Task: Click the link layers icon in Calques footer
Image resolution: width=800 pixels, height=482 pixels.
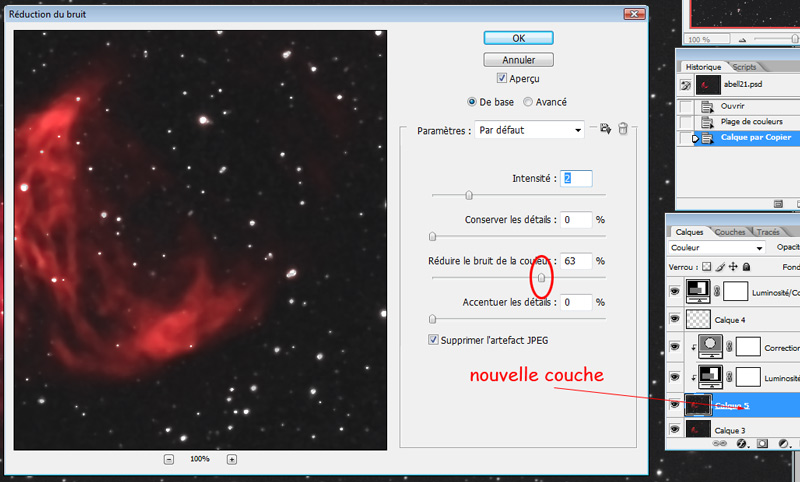Action: point(719,443)
